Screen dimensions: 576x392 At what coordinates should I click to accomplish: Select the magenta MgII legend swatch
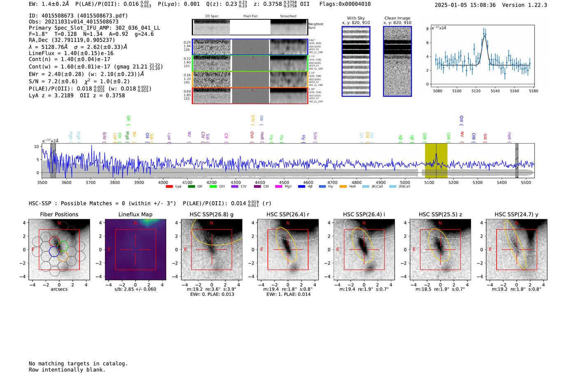tap(279, 187)
